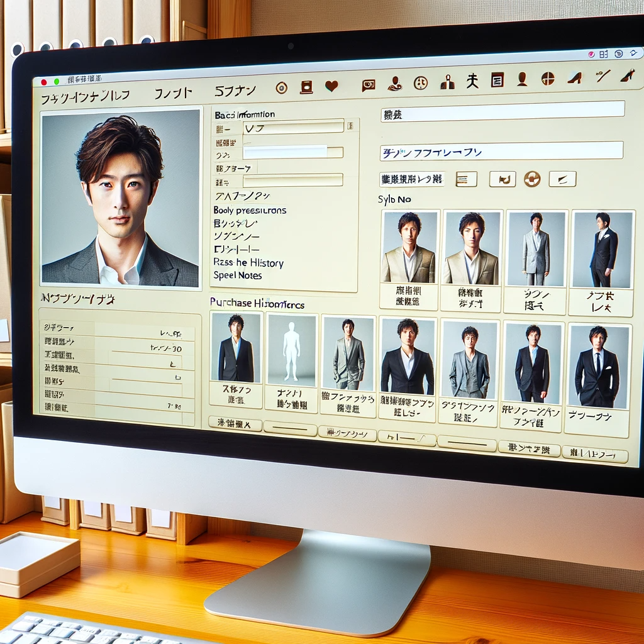The height and width of the screenshot is (644, 644).
Task: Click the circular clock icon in menu bar
Action: click(619, 53)
